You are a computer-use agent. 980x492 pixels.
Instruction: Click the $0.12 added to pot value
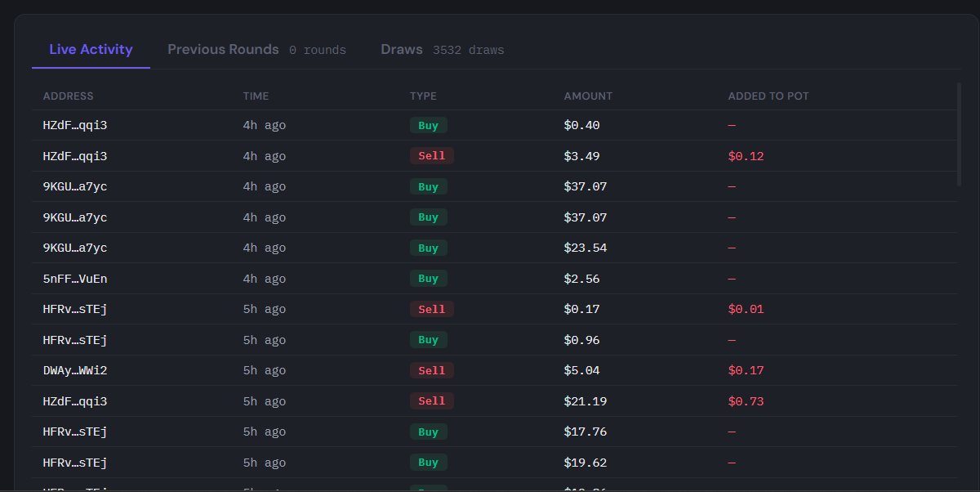pyautogui.click(x=746, y=156)
